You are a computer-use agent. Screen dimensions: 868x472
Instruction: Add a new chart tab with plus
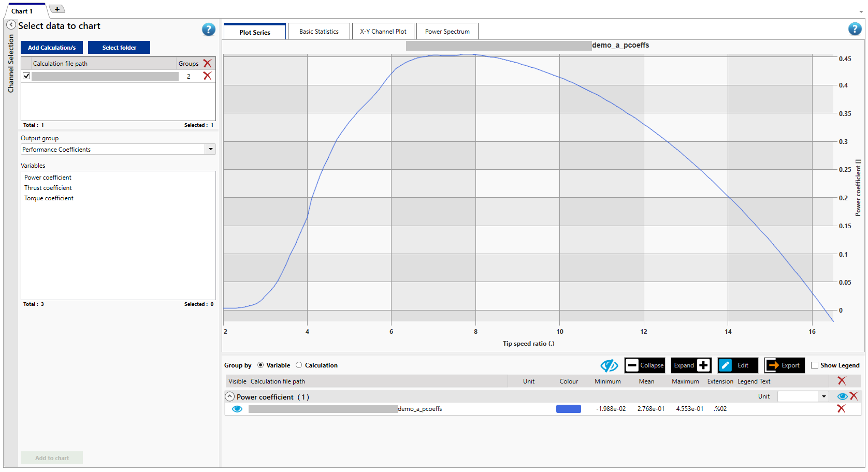[x=57, y=9]
